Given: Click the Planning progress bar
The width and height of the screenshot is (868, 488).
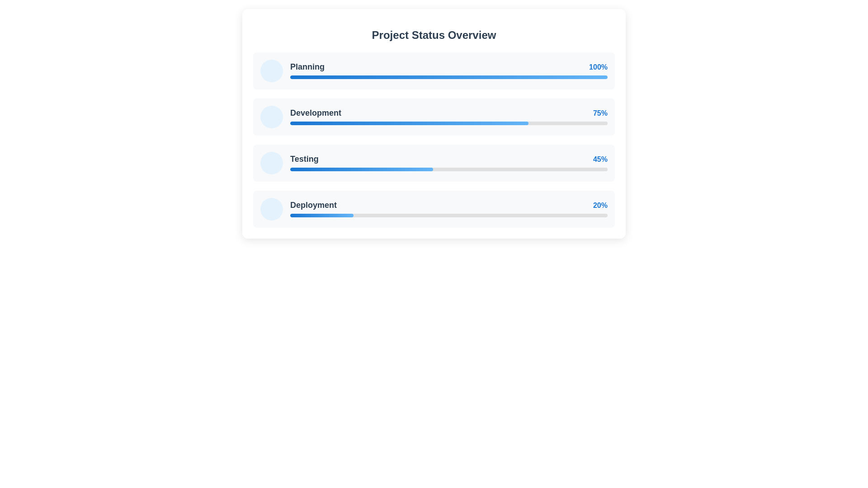Looking at the screenshot, I should (448, 77).
